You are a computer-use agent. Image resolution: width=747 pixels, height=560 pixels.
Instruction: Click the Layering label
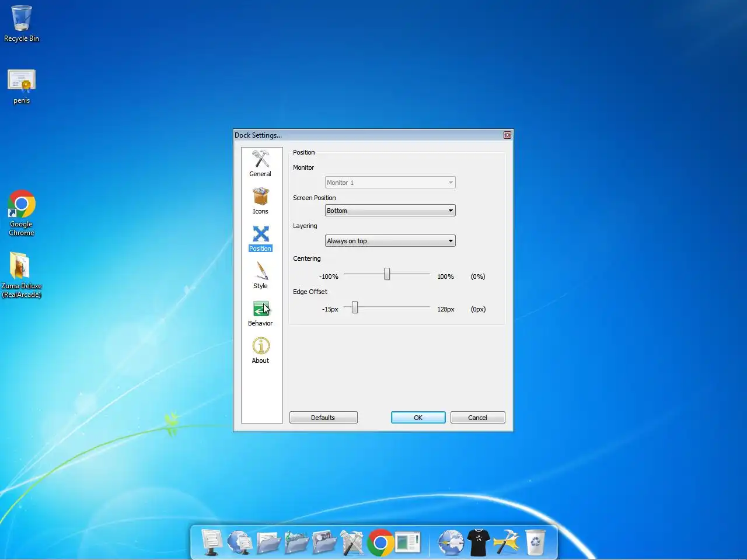click(x=305, y=226)
